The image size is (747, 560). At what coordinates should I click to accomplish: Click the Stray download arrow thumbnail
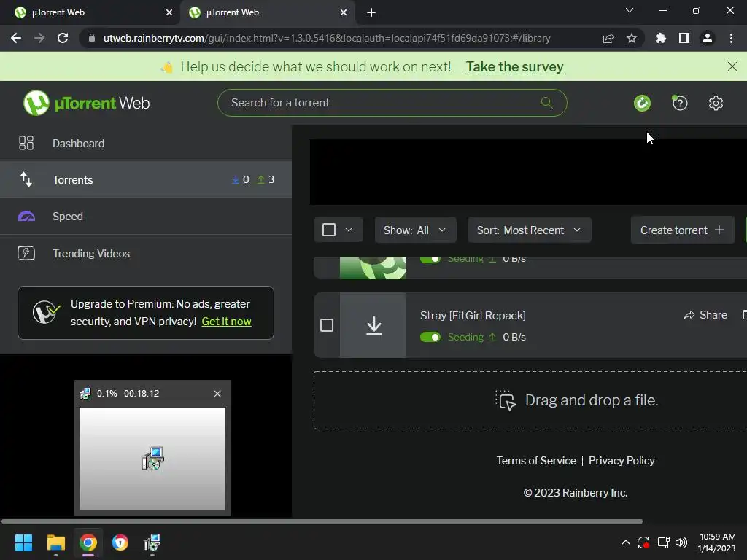(x=373, y=325)
